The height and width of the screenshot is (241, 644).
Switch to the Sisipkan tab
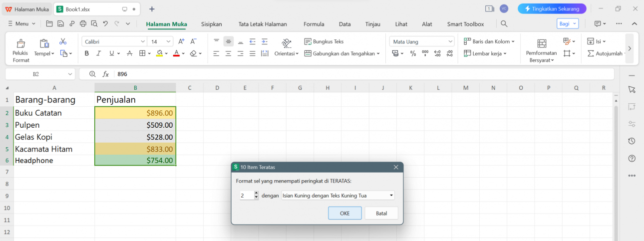pyautogui.click(x=211, y=24)
